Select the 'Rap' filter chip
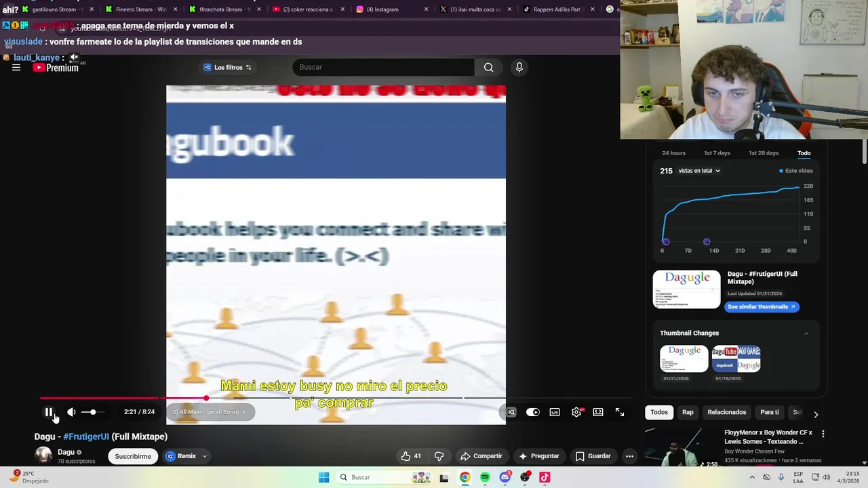Viewport: 868px width, 488px height. click(x=688, y=412)
